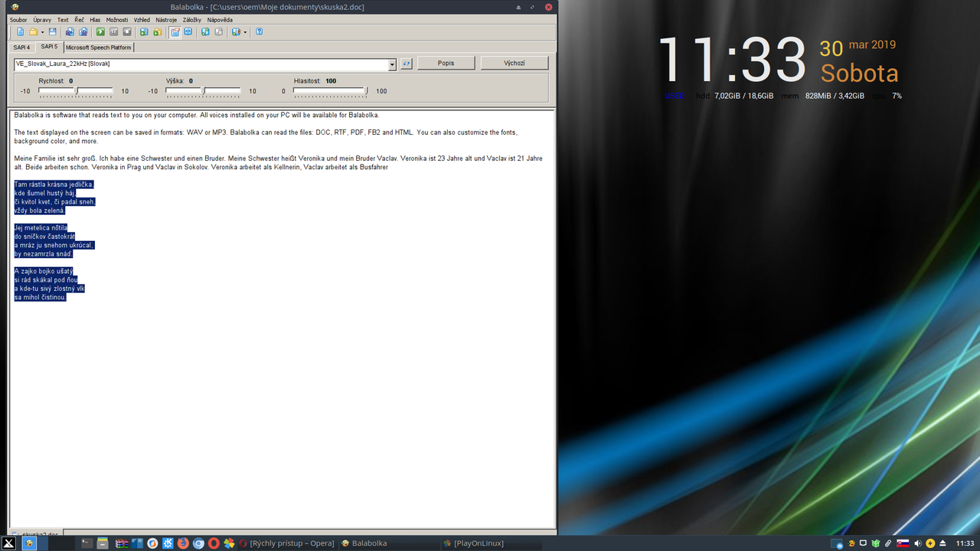Open the WinRAR books icon in the taskbar
Image resolution: width=980 pixels, height=551 pixels.
(x=122, y=543)
